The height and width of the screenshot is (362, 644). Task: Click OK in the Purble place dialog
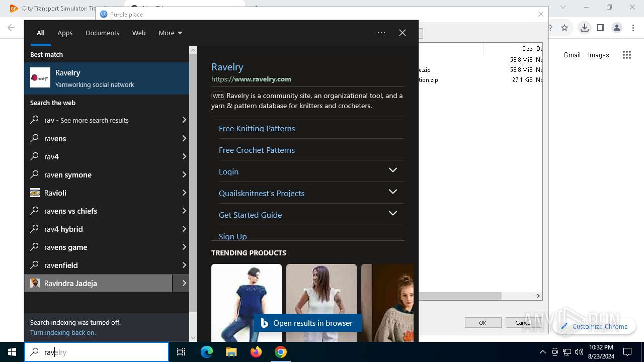[482, 322]
